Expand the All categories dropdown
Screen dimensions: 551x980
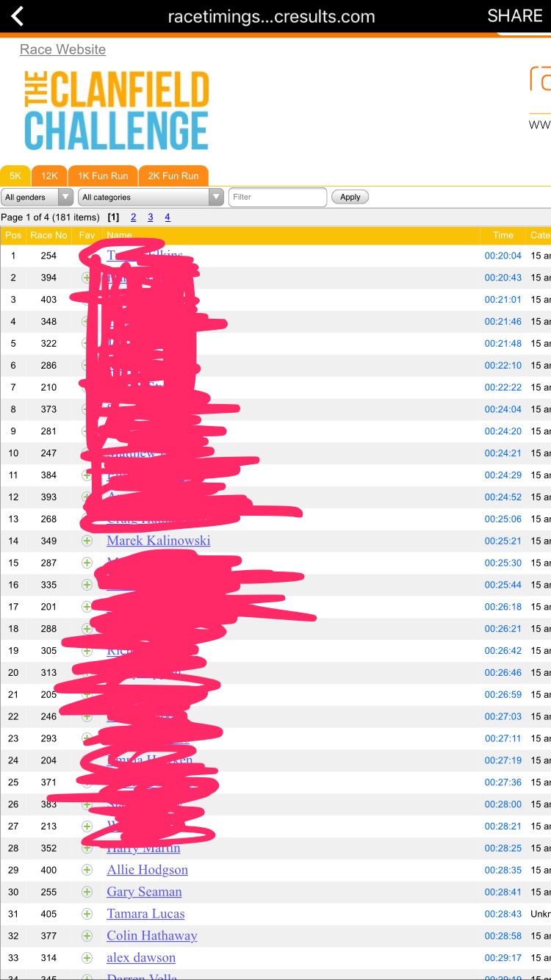(x=151, y=197)
